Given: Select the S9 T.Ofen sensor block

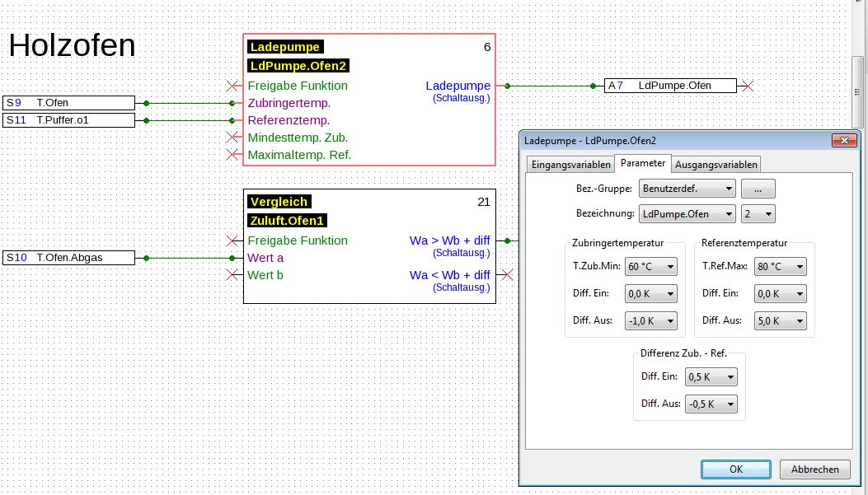Looking at the screenshot, I should coord(68,103).
